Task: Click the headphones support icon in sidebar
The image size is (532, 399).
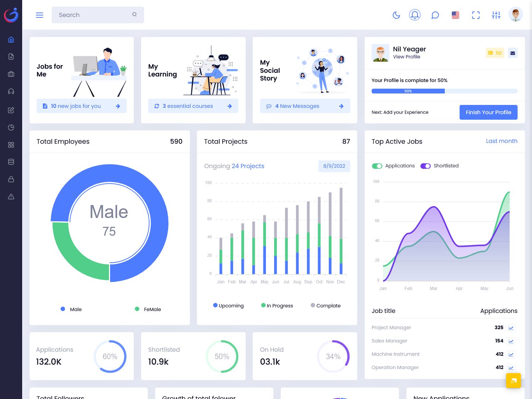Action: [11, 91]
